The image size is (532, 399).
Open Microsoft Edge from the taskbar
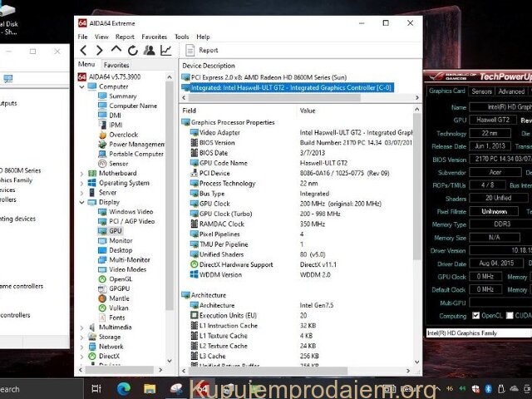126,388
